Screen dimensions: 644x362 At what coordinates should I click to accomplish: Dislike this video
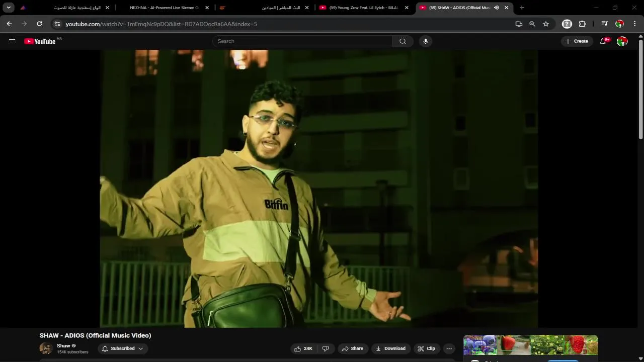coord(326,348)
